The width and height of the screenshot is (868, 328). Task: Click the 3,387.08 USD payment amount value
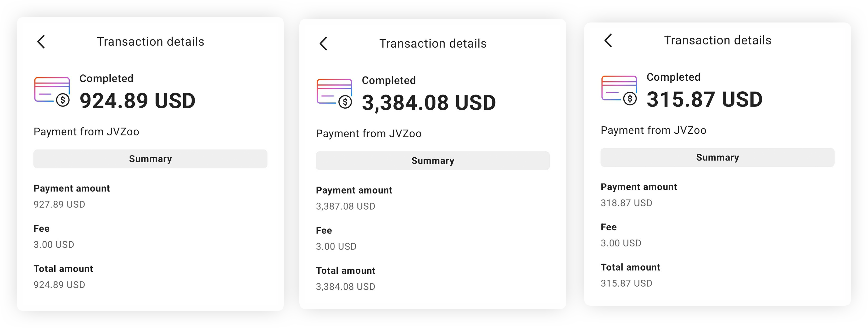point(345,206)
